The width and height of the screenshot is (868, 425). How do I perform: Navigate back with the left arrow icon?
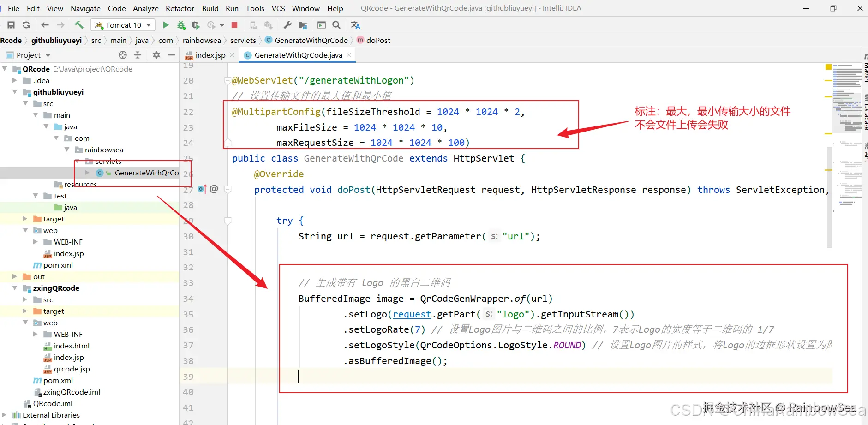coord(45,25)
